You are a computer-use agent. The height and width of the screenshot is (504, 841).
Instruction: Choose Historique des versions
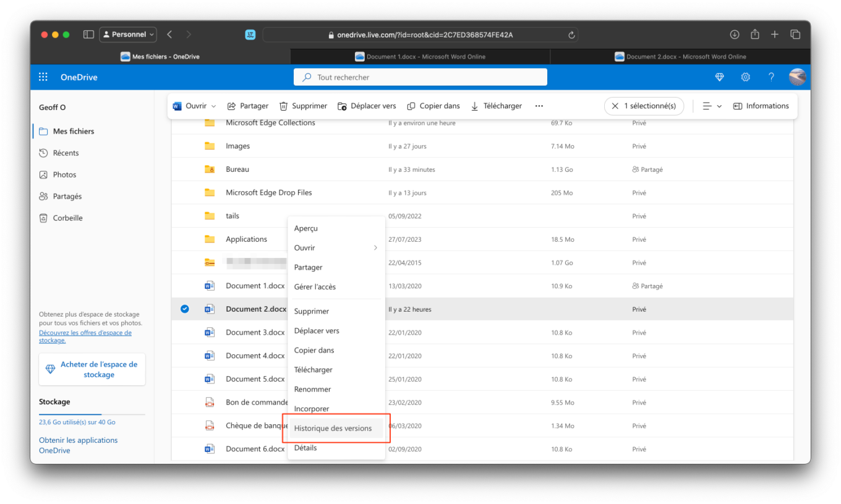click(x=336, y=428)
